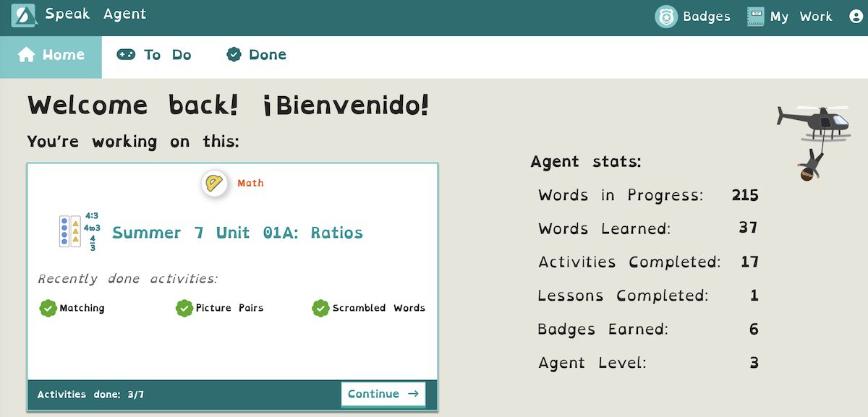868x417 pixels.
Task: Switch to the To Do tab
Action: (x=154, y=55)
